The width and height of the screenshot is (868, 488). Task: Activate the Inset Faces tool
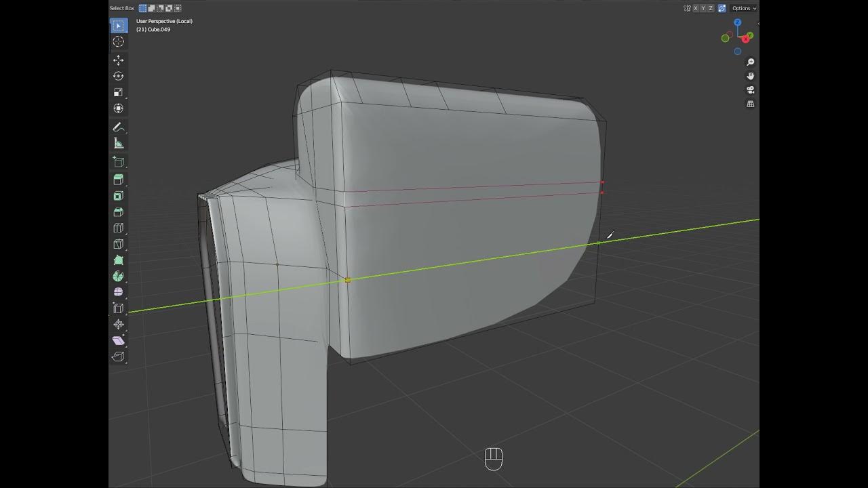119,196
